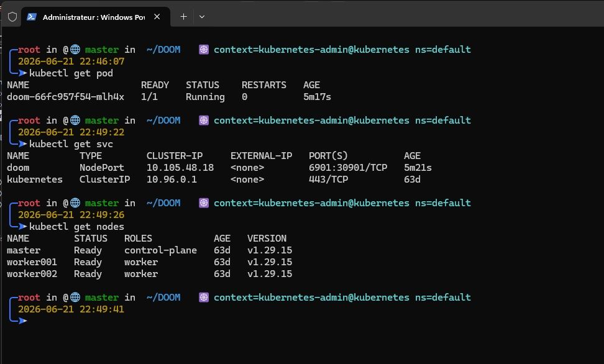
Task: Click the shield icon in the title bar
Action: pyautogui.click(x=12, y=17)
